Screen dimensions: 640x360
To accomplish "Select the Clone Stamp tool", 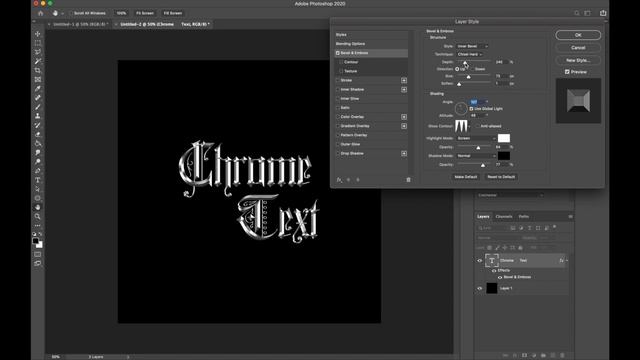I will pyautogui.click(x=38, y=116).
